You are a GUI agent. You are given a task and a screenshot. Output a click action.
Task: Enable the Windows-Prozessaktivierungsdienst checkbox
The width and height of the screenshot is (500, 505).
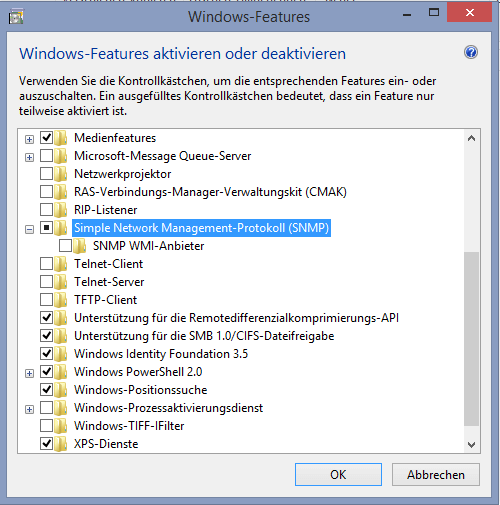(46, 407)
